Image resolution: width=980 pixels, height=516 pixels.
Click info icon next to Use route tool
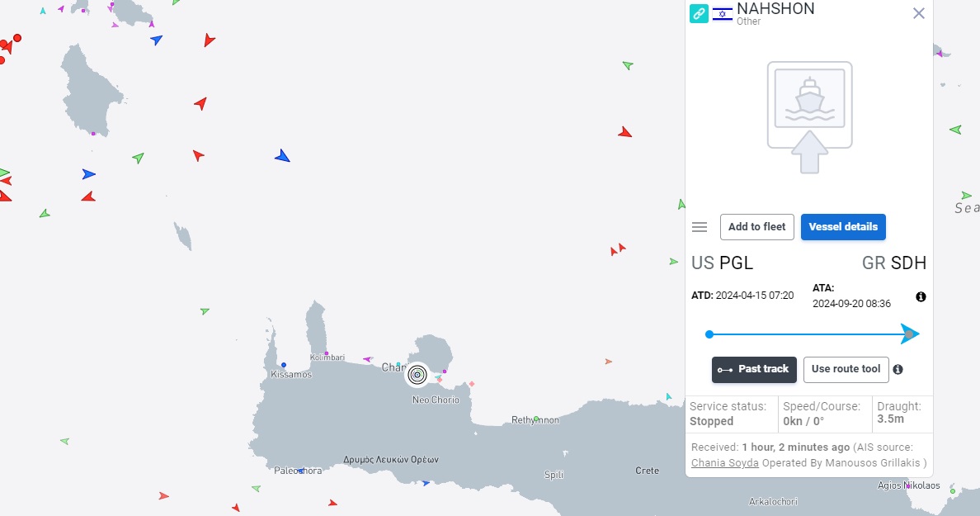898,370
